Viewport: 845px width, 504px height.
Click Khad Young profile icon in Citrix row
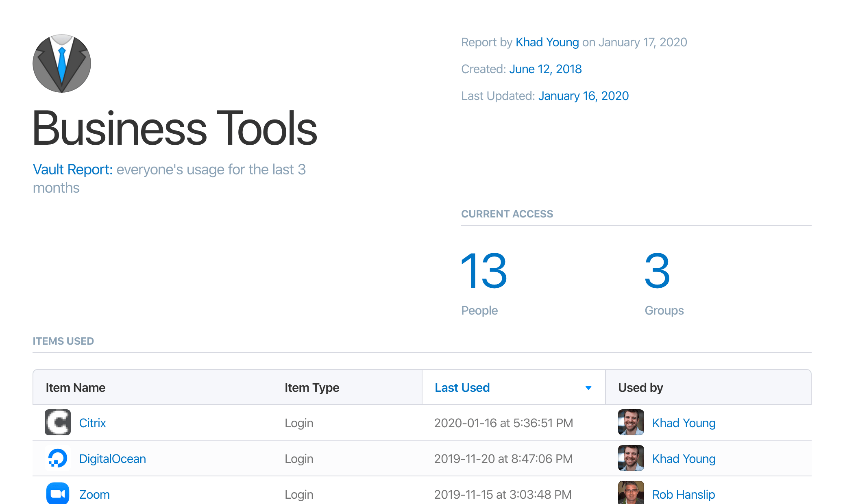[629, 423]
